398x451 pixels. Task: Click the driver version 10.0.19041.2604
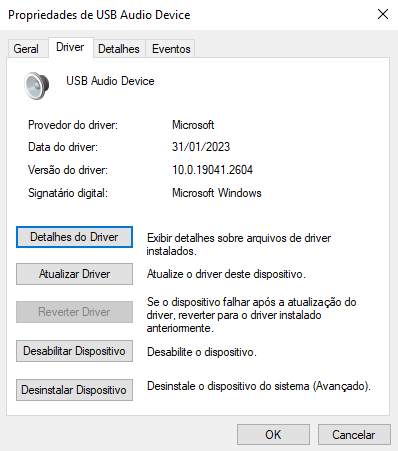coord(212,170)
